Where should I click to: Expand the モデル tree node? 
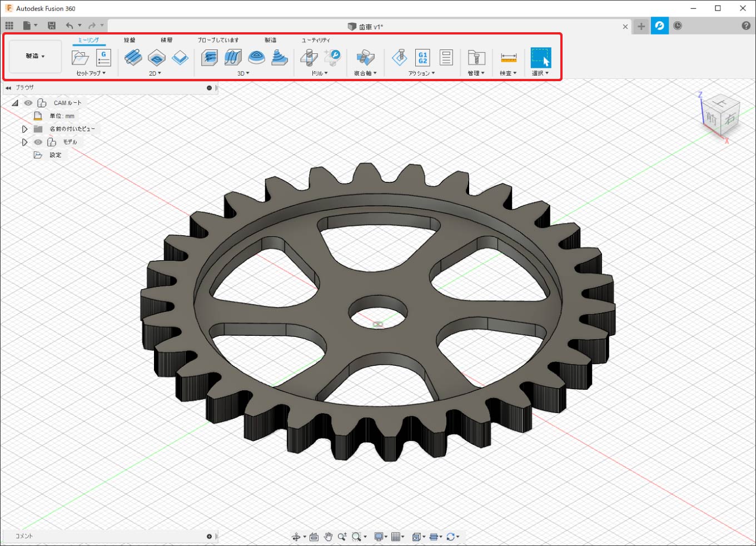point(24,142)
